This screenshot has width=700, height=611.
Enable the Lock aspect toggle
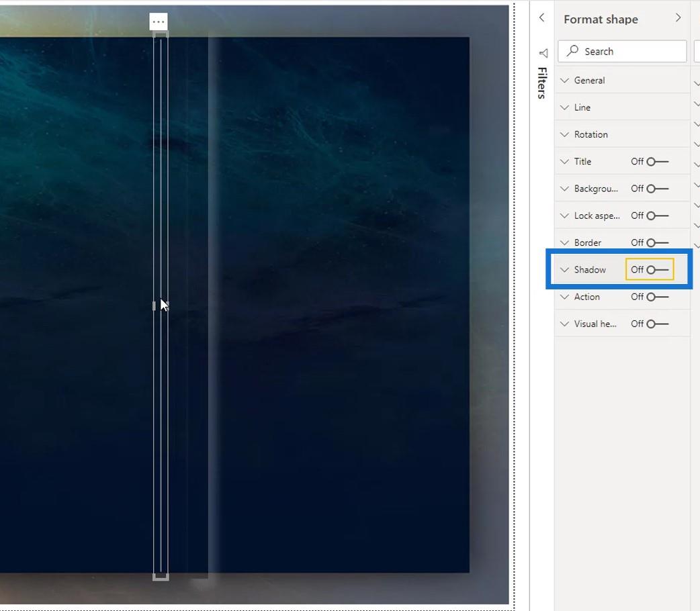[x=657, y=216]
